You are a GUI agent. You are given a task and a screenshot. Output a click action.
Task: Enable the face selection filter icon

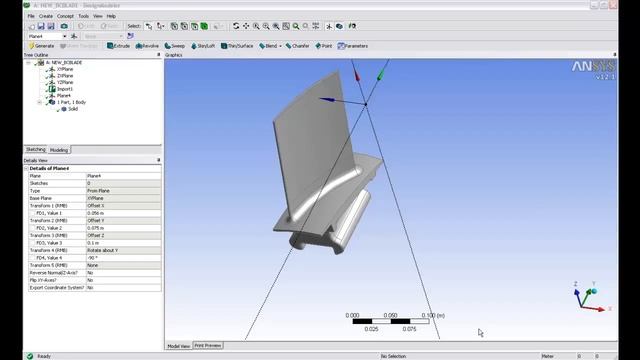click(194, 26)
